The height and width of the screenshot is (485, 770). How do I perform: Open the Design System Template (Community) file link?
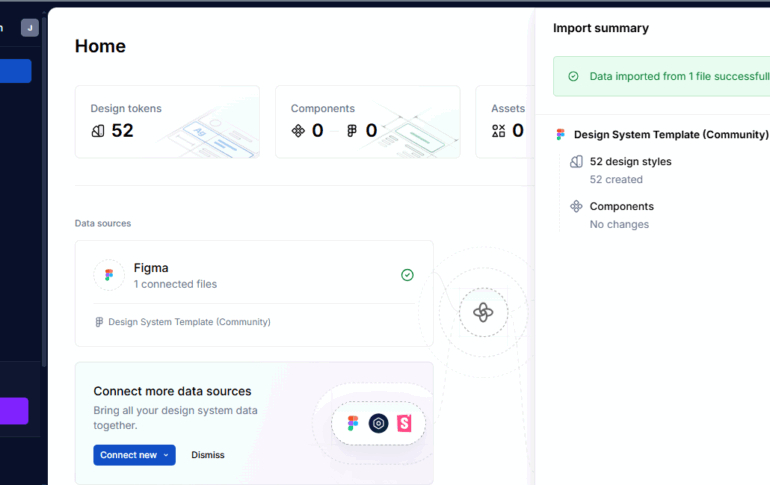(188, 322)
